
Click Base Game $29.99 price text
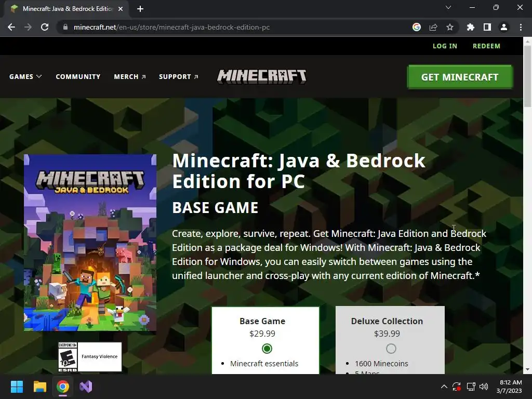262,334
